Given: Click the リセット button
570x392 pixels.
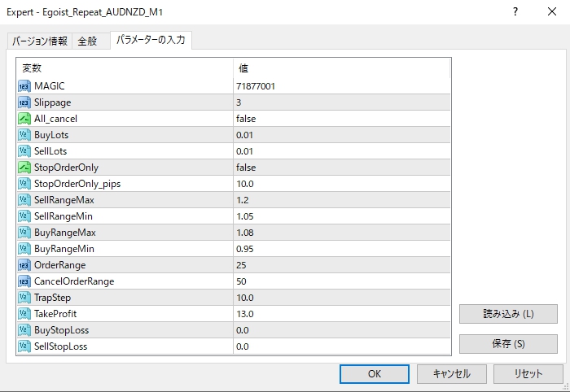Looking at the screenshot, I should [x=528, y=374].
